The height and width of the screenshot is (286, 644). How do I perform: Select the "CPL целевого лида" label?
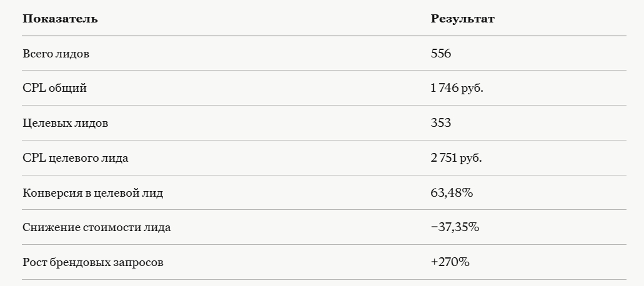(75, 158)
